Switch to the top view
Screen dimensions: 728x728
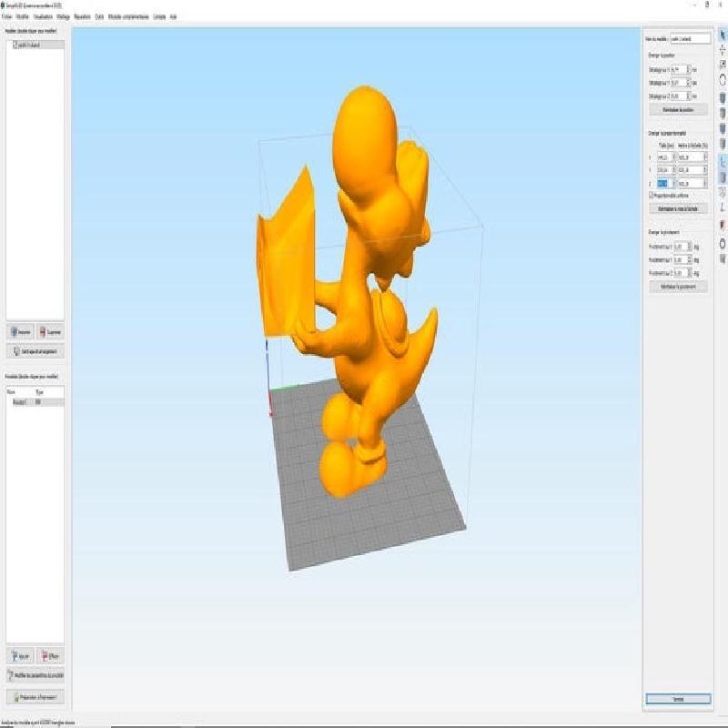point(723,113)
